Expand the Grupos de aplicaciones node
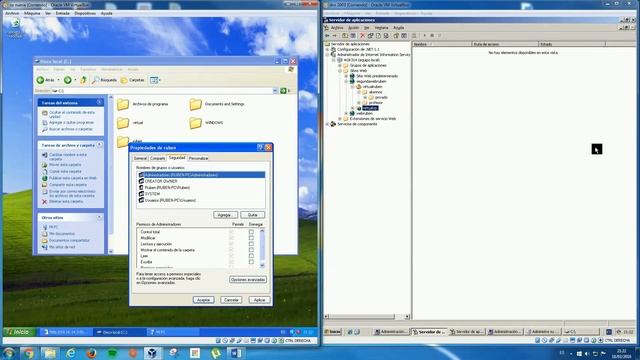The image size is (640, 360). tap(340, 65)
